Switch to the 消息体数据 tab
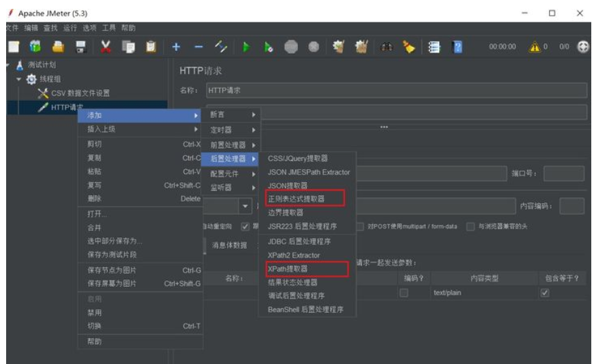 tap(229, 245)
